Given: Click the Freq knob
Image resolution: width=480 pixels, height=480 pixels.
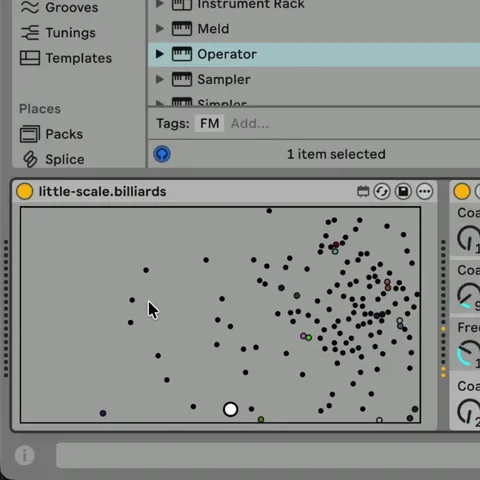Looking at the screenshot, I should pyautogui.click(x=469, y=353).
